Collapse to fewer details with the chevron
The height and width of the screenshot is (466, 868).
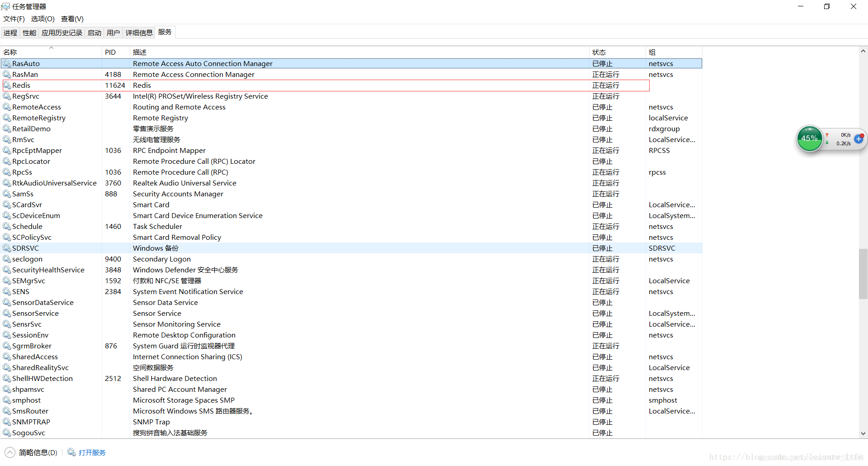point(10,452)
